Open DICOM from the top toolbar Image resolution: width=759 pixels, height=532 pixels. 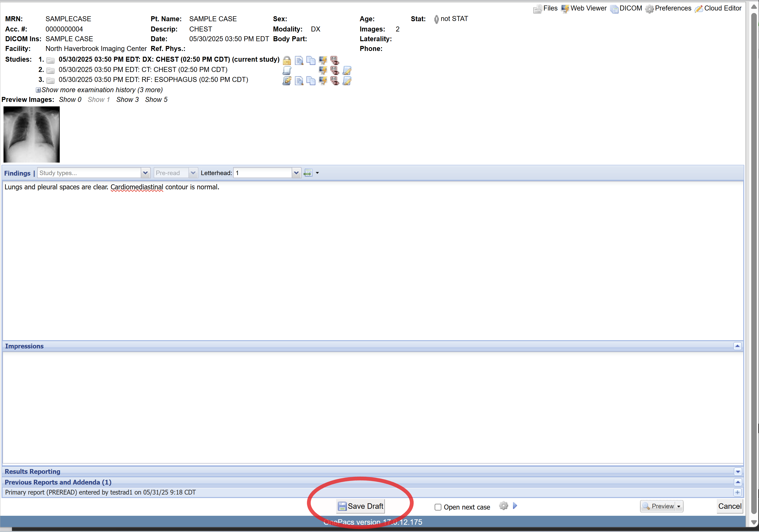(626, 8)
